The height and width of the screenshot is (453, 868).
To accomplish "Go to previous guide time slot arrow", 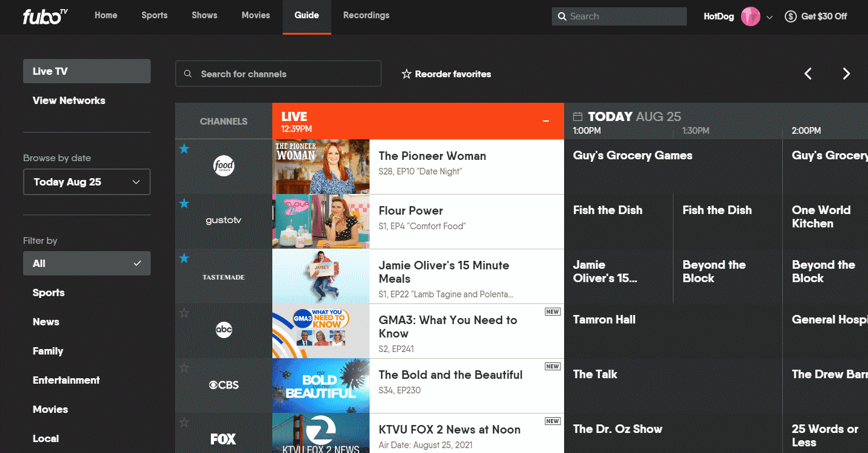I will click(x=808, y=74).
